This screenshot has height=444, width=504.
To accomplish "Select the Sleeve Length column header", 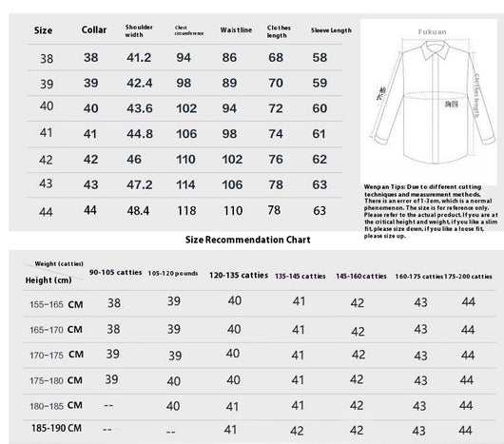I will [x=331, y=30].
